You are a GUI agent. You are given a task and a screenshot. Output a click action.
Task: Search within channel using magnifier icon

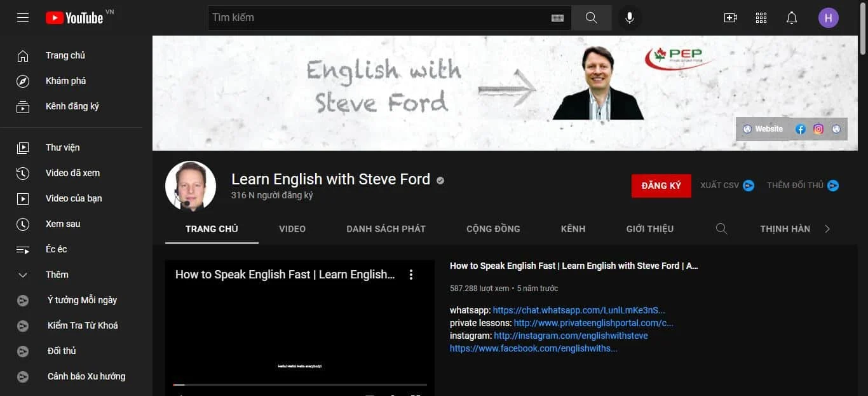click(x=721, y=229)
